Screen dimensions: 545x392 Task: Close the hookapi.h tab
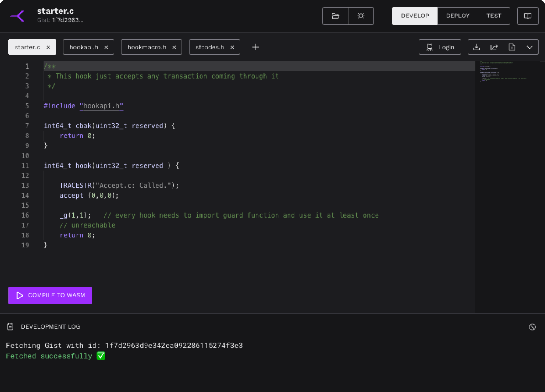coord(106,47)
